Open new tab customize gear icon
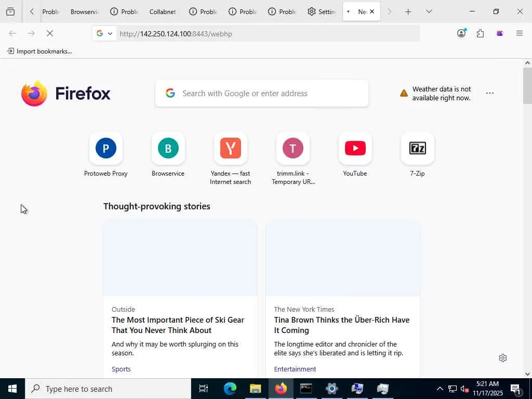 pos(503,358)
